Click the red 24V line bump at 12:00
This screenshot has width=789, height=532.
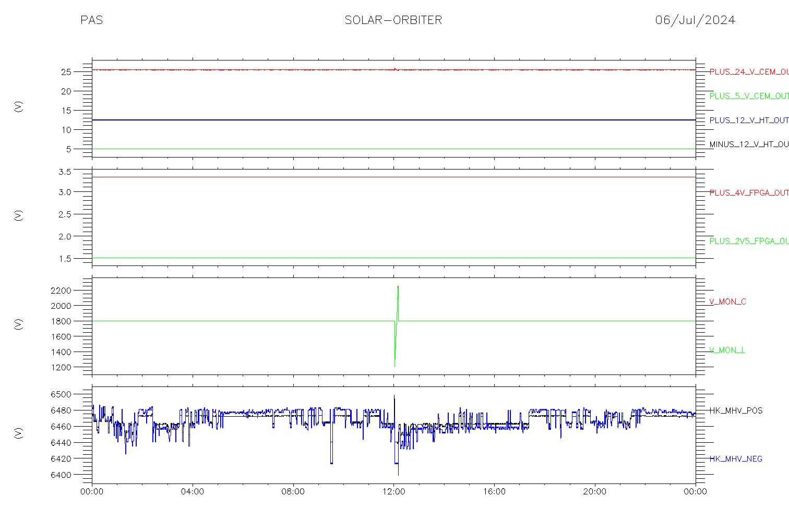coord(396,68)
